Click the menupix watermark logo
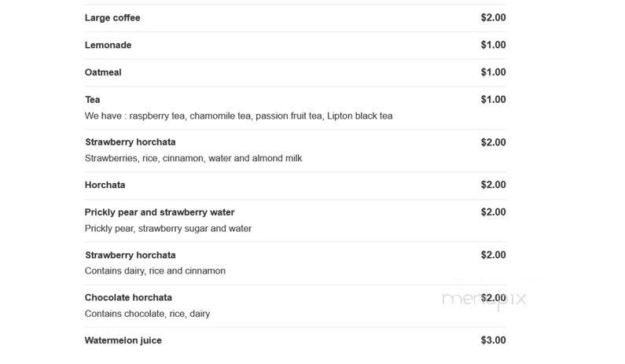Viewport: 625px width, 364px height. pos(484,300)
